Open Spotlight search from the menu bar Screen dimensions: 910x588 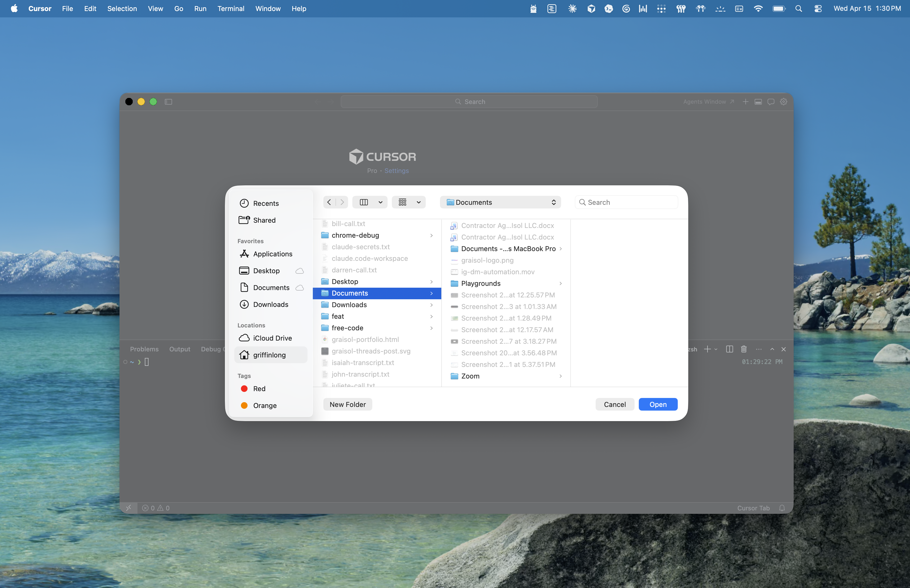799,8
